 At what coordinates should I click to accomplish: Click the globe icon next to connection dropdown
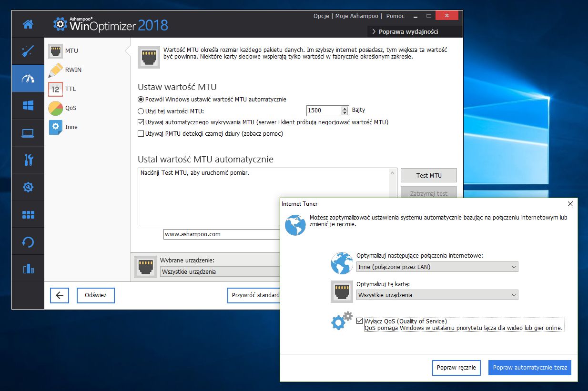[342, 263]
